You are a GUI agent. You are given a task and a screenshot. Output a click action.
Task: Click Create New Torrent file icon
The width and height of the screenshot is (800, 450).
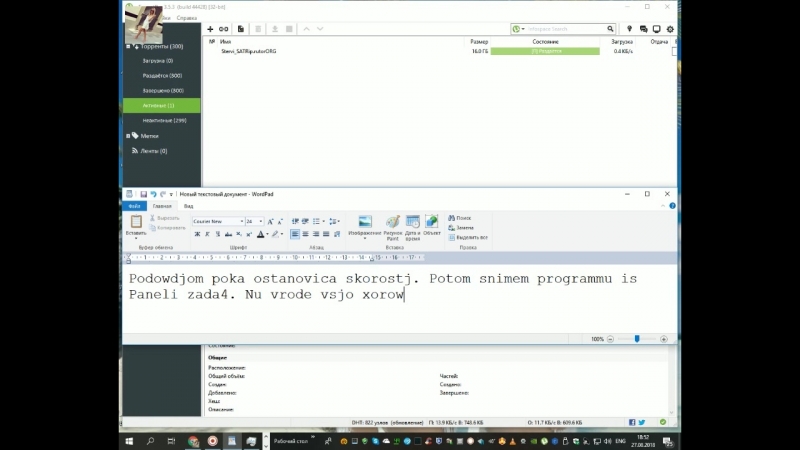point(239,29)
